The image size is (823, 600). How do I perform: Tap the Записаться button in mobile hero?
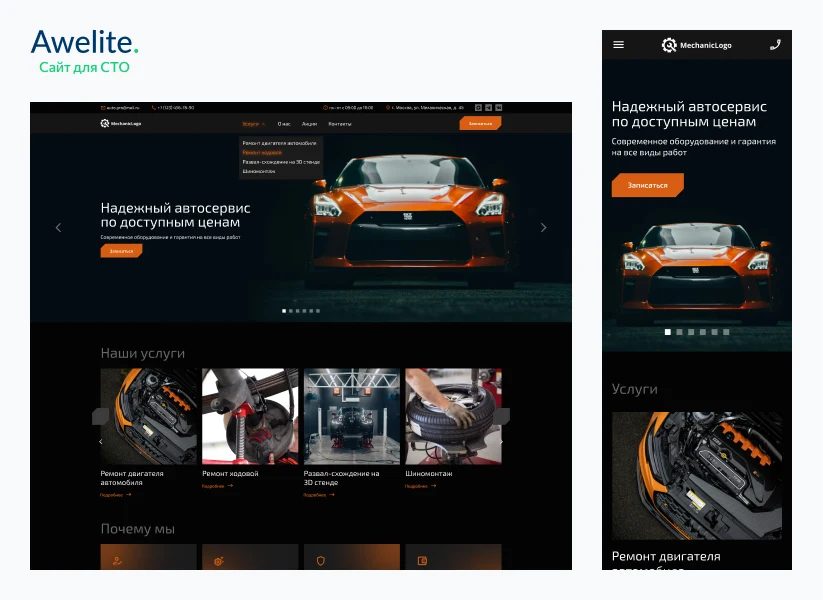pos(648,185)
